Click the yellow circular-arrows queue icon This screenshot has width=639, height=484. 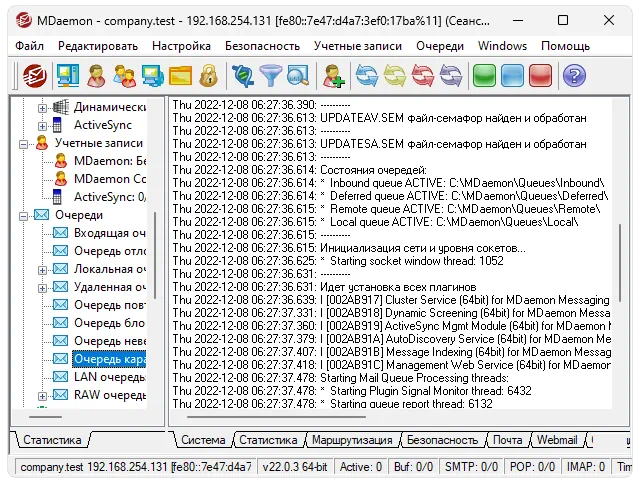394,75
